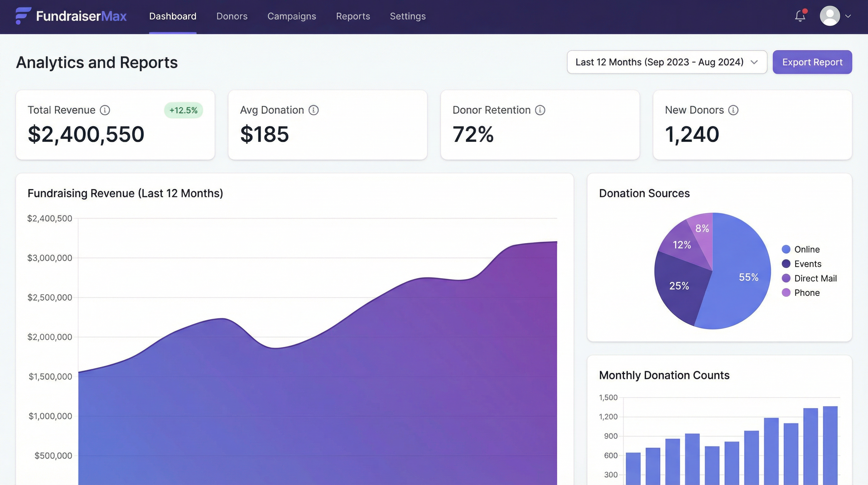The image size is (868, 485).
Task: Click the Avg Donation info icon
Action: pyautogui.click(x=314, y=110)
